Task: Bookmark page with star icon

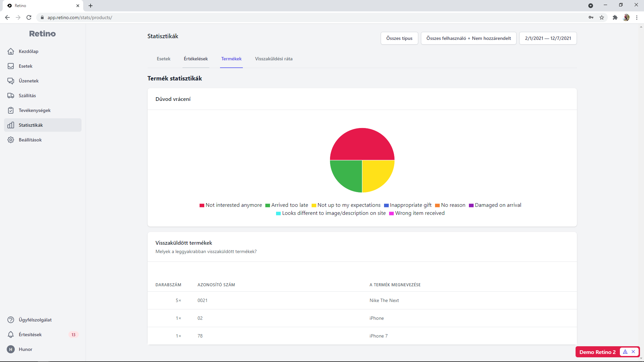Action: (602, 17)
